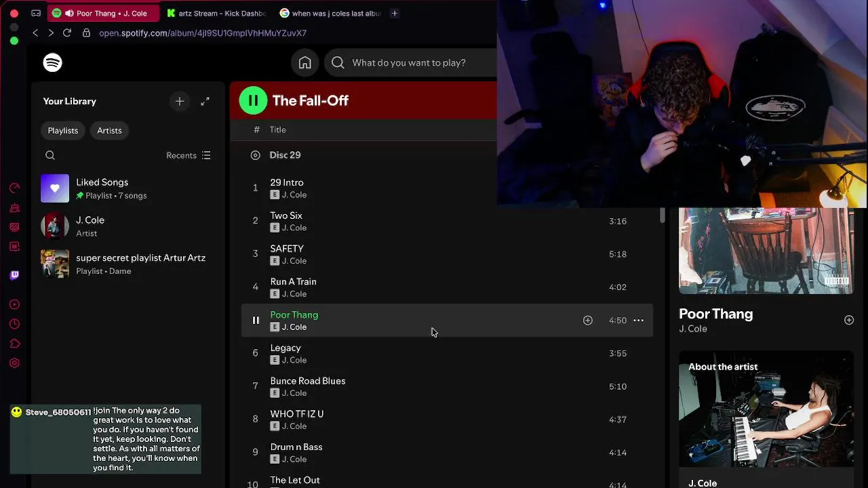This screenshot has width=868, height=488.
Task: Click the track list vertical scrollbar
Action: click(663, 215)
